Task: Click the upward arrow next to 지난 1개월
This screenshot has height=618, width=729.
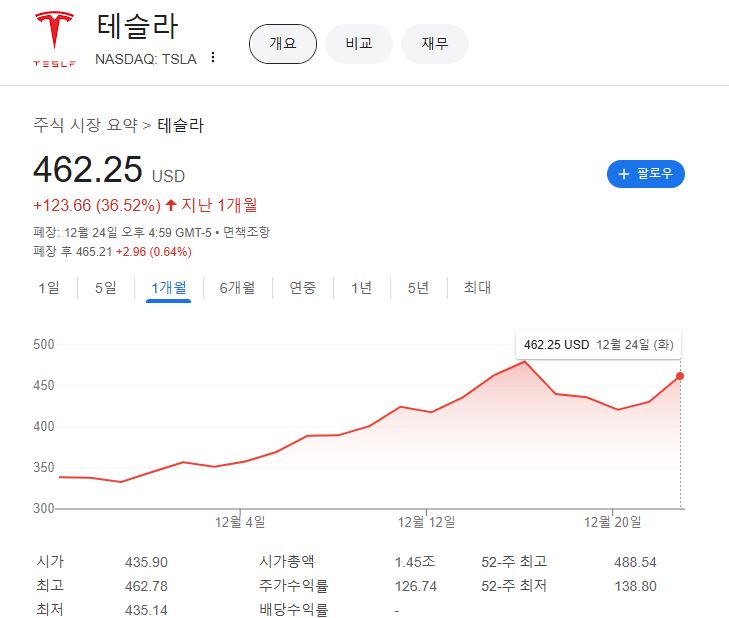Action: click(171, 205)
